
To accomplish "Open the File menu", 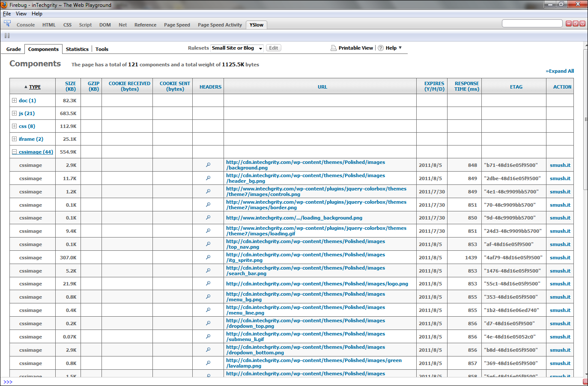I will pos(7,14).
